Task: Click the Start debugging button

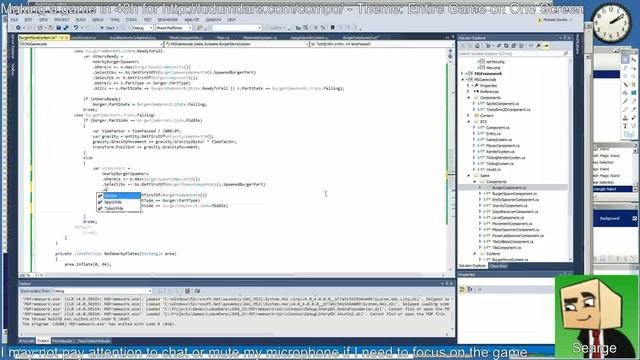Action: coord(109,28)
